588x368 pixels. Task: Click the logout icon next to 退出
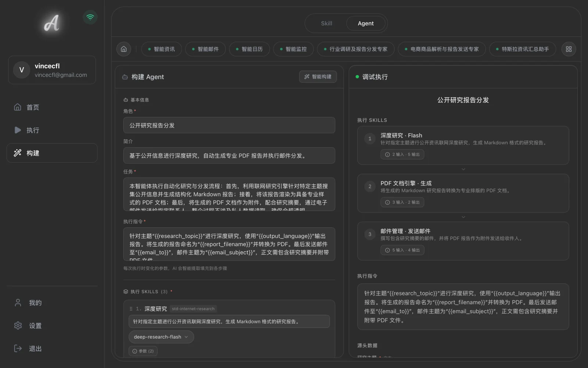[x=18, y=348]
